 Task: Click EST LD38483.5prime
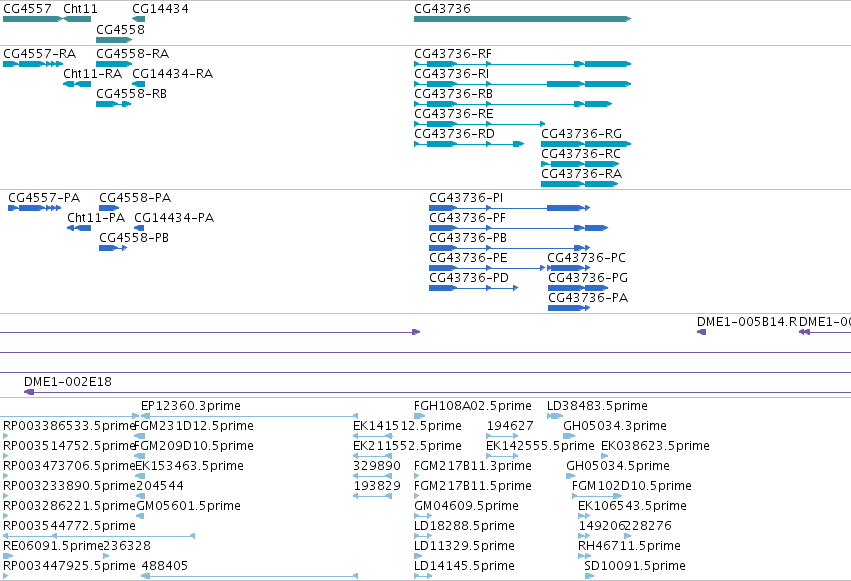pos(555,417)
